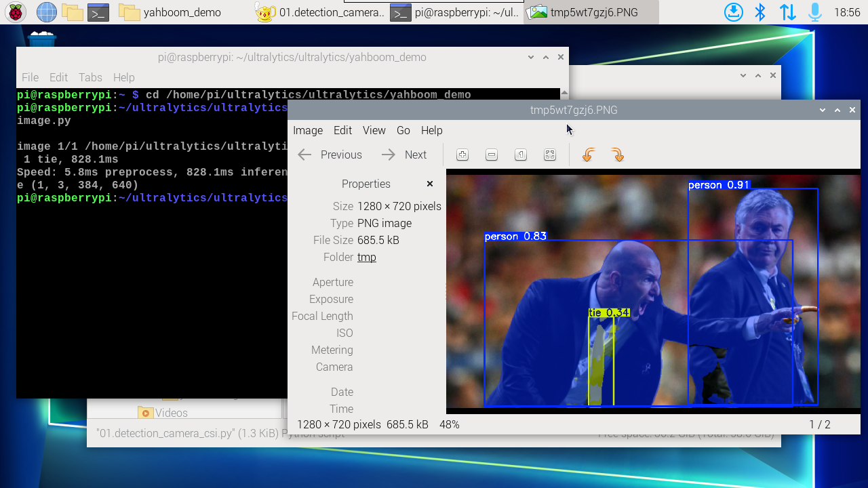Zoom out of the image
The height and width of the screenshot is (488, 868).
(492, 155)
